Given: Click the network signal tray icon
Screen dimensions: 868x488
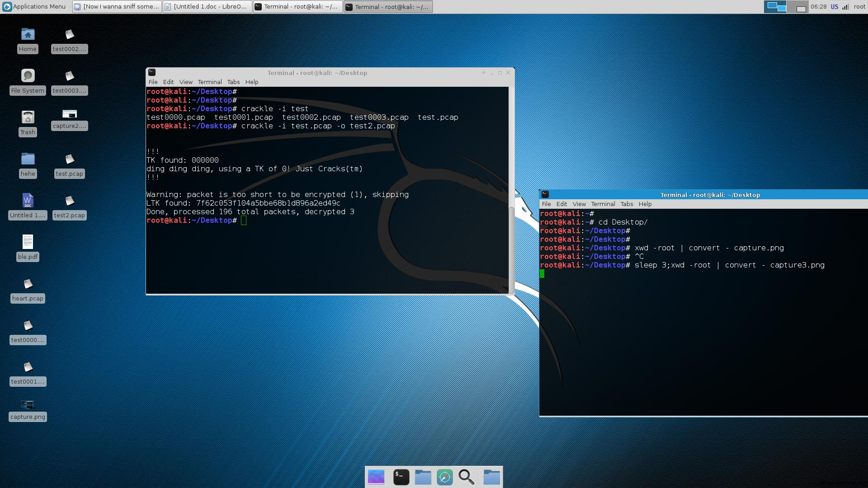Looking at the screenshot, I should coord(845,7).
